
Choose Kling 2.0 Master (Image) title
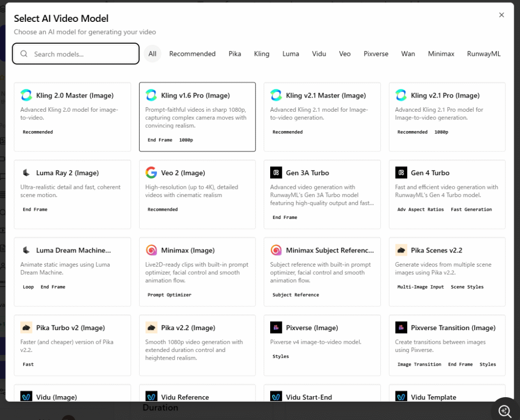[x=75, y=95]
